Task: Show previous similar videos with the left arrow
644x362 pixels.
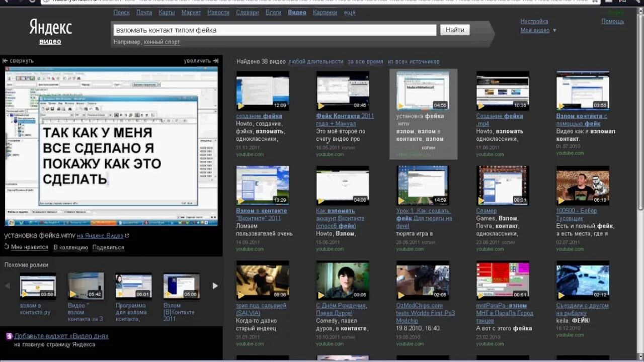Action: [8, 286]
